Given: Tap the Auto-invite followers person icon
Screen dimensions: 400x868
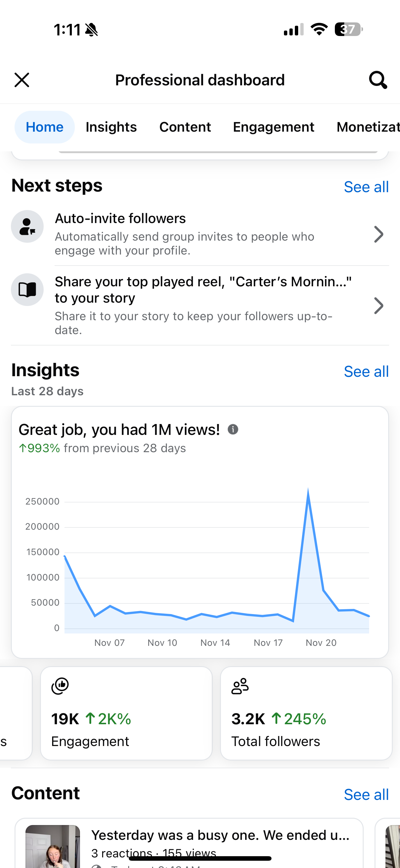Looking at the screenshot, I should [27, 226].
